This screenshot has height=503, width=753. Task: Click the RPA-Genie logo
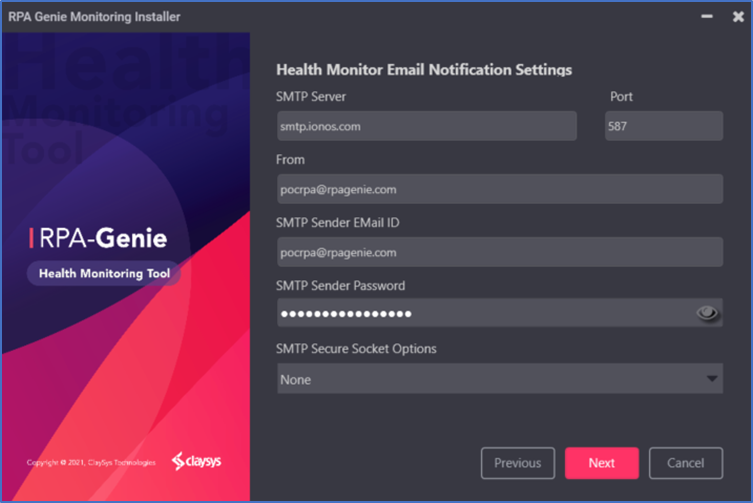[98, 239]
